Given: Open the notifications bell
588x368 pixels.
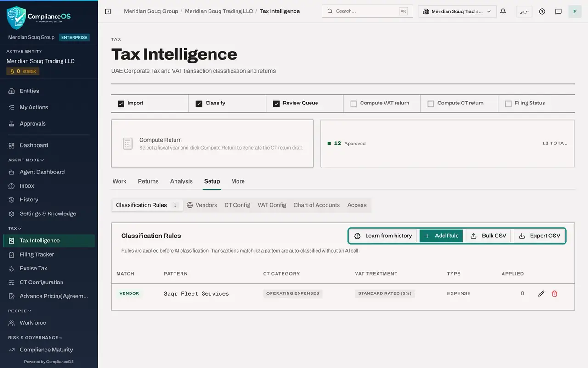Looking at the screenshot, I should coord(503,11).
